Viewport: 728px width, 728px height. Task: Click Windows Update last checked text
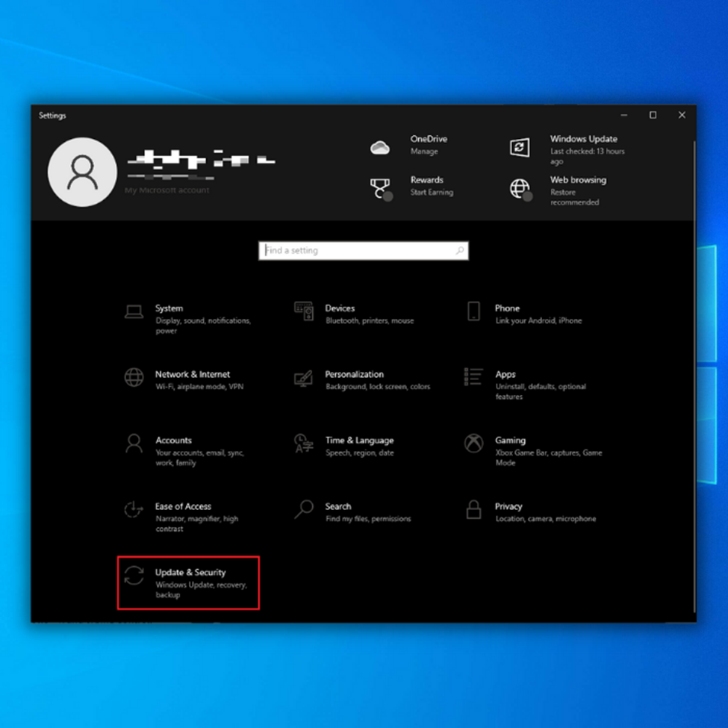point(588,156)
